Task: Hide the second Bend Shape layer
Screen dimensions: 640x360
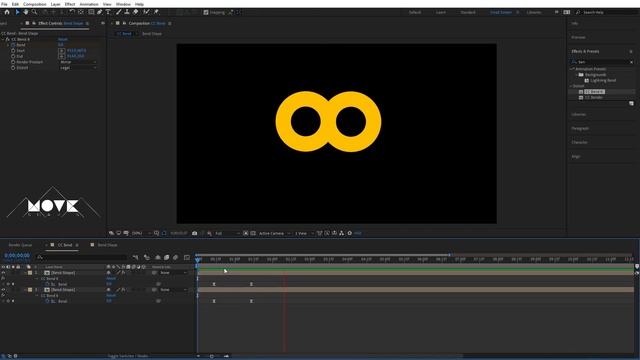Action: click(x=3, y=289)
